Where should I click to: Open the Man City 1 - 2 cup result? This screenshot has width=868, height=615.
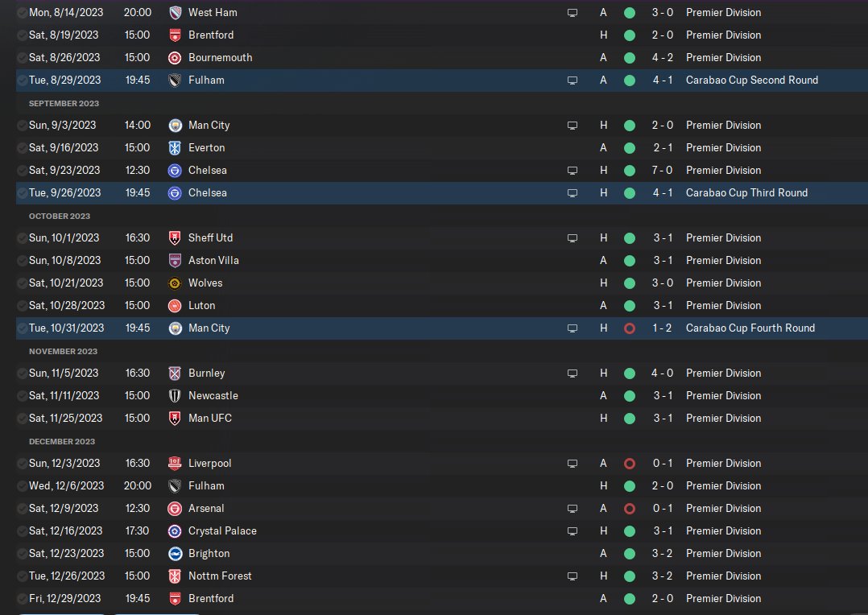[x=662, y=328]
